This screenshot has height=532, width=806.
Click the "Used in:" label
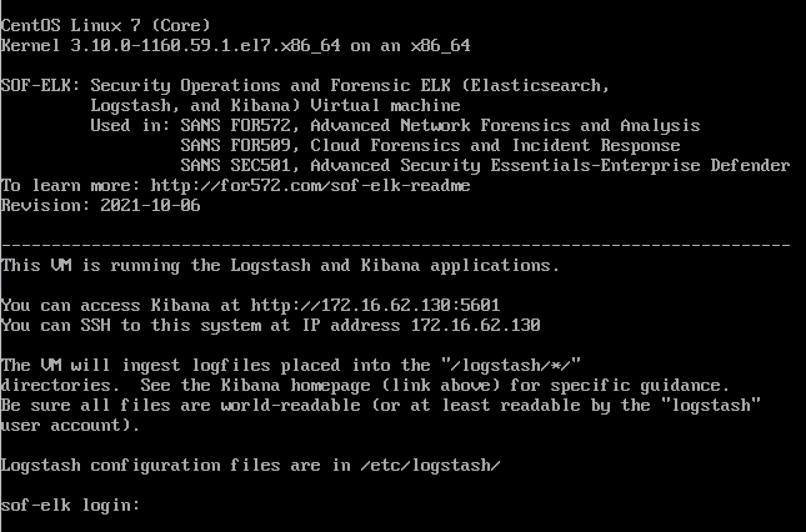click(130, 126)
